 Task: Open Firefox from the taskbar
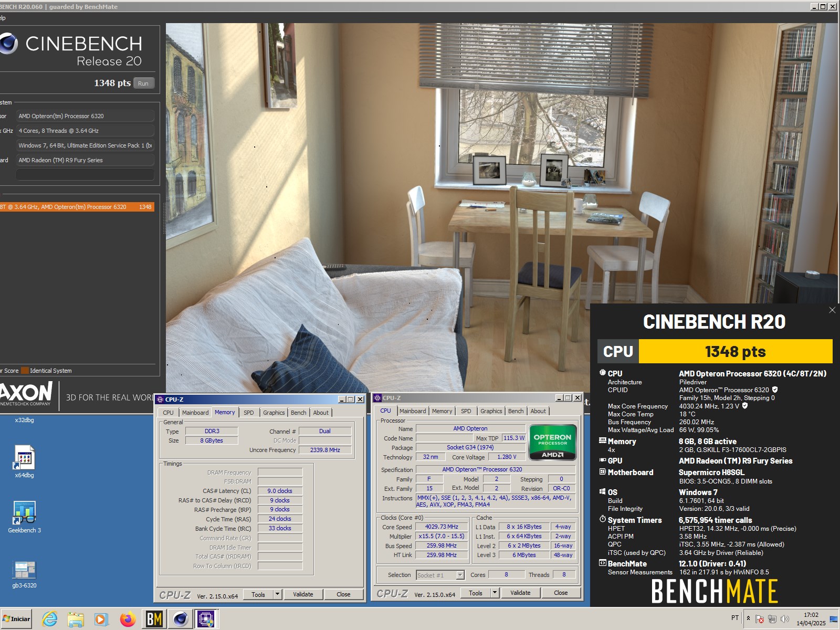[128, 619]
